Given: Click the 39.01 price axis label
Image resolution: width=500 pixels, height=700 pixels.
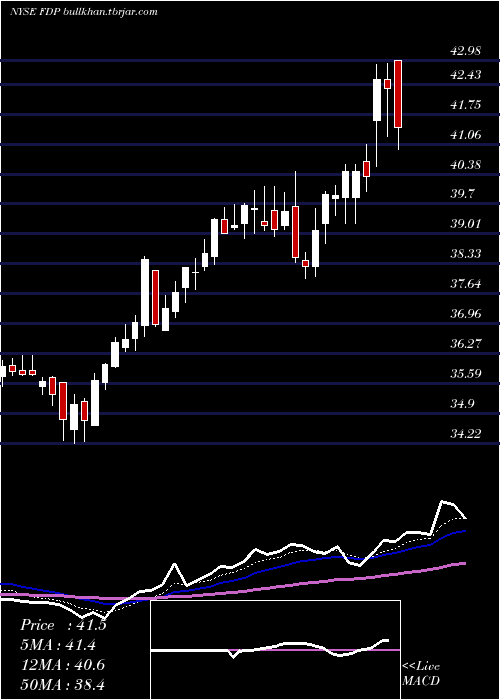Looking at the screenshot, I should tap(466, 224).
